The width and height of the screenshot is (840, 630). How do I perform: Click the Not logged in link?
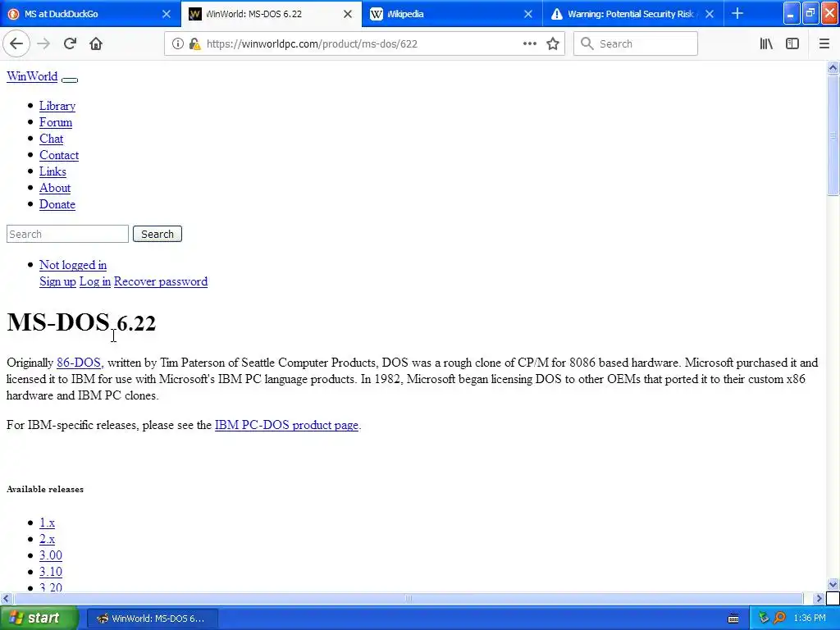point(73,265)
